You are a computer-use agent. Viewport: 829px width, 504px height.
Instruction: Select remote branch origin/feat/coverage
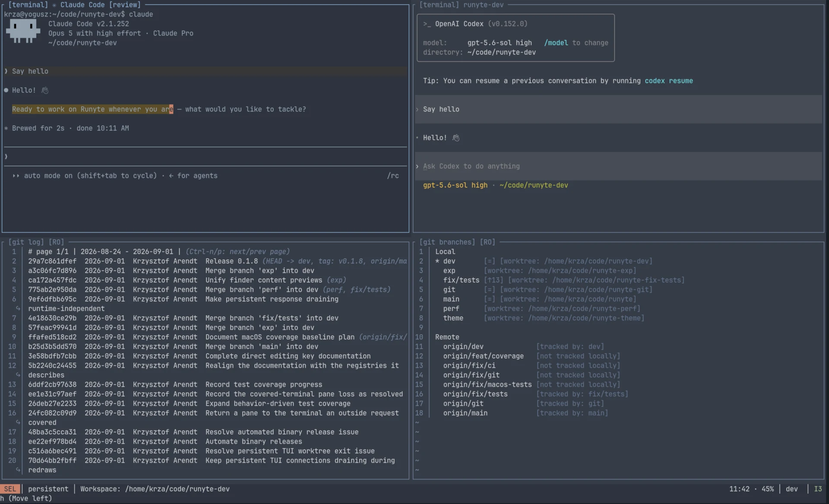[483, 356]
